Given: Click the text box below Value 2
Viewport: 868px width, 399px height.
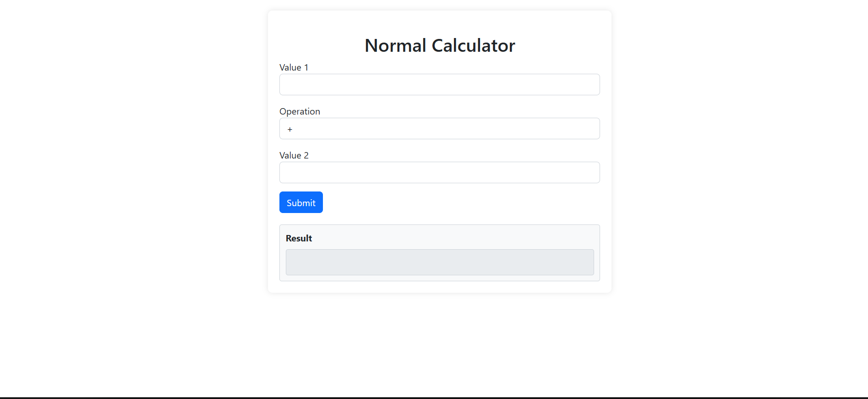Looking at the screenshot, I should 439,173.
